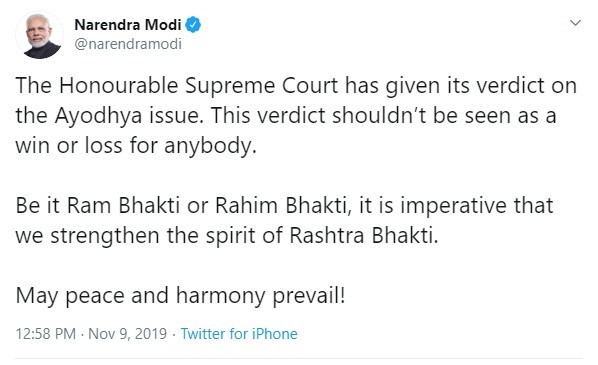Open Narendra Modi's profile picture
The image size is (598, 365).
point(39,35)
